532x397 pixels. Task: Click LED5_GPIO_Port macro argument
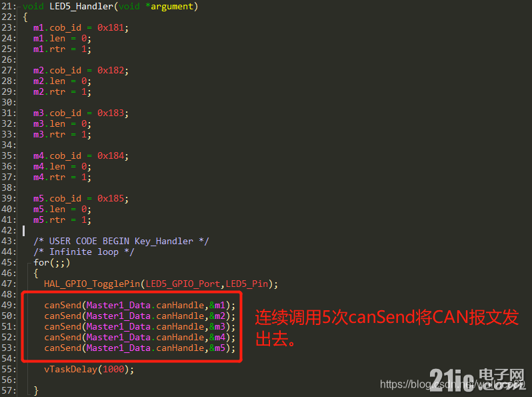click(183, 284)
